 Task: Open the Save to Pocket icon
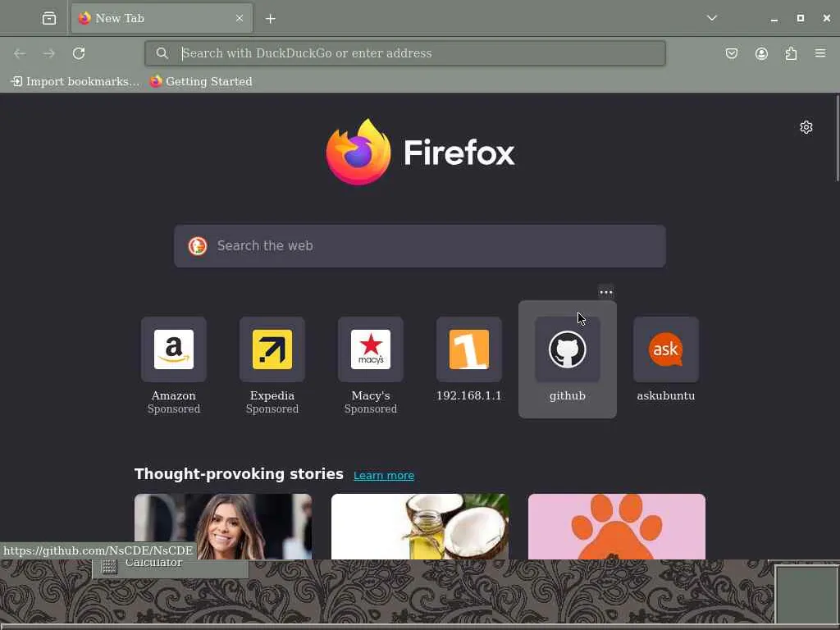731,53
